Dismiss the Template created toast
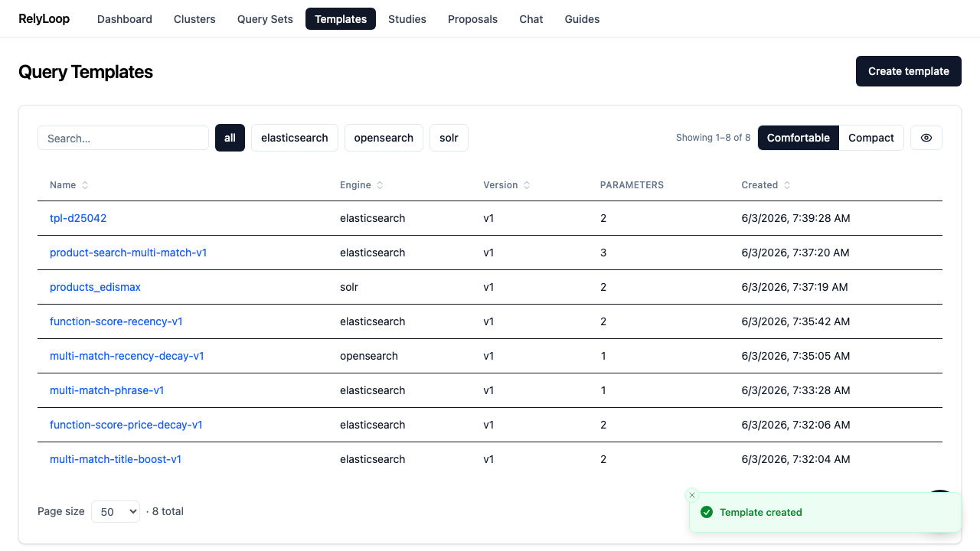 (x=692, y=495)
